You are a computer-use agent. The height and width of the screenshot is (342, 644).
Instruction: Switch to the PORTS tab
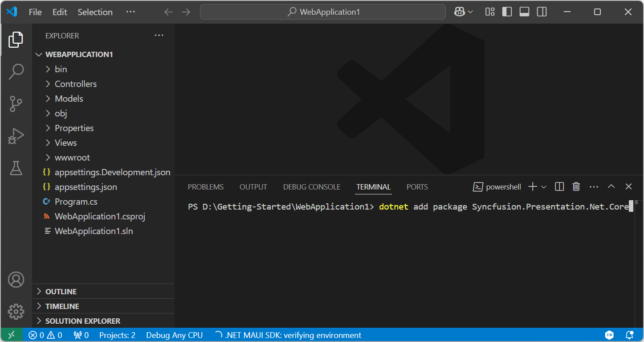click(417, 187)
